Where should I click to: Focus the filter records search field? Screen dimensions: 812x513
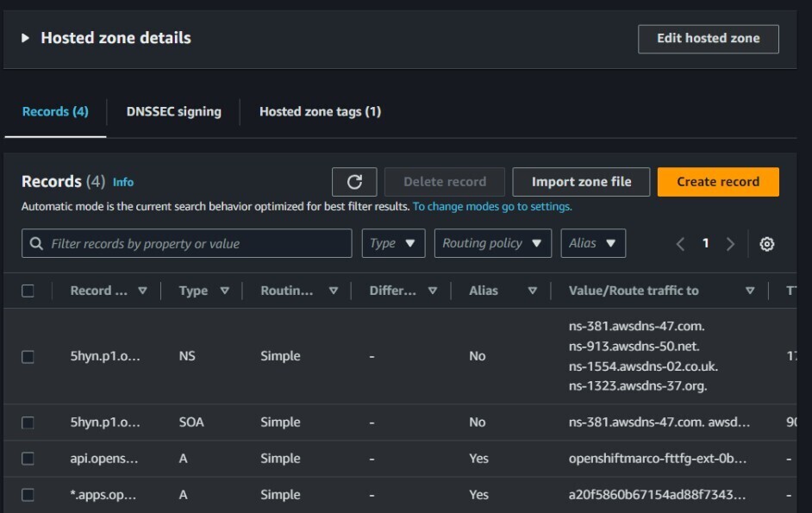pyautogui.click(x=187, y=244)
